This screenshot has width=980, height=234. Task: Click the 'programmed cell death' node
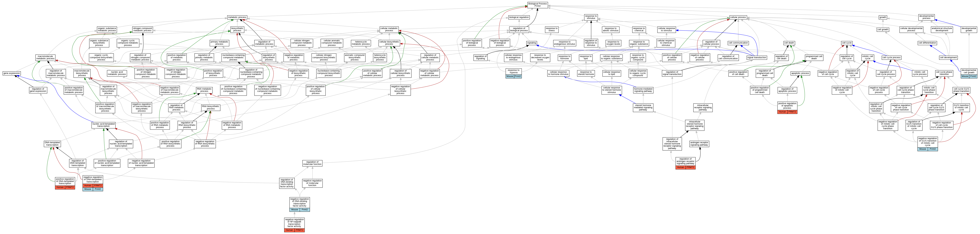[814, 57]
